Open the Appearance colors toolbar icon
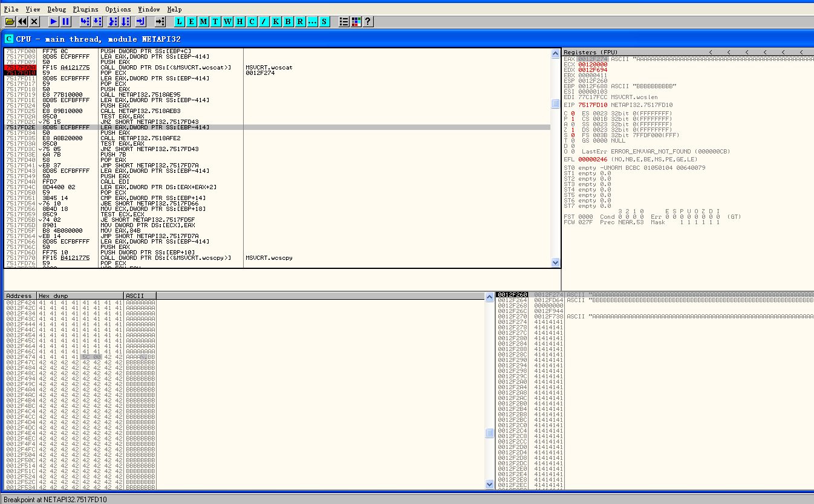This screenshot has width=814, height=504. 356,22
